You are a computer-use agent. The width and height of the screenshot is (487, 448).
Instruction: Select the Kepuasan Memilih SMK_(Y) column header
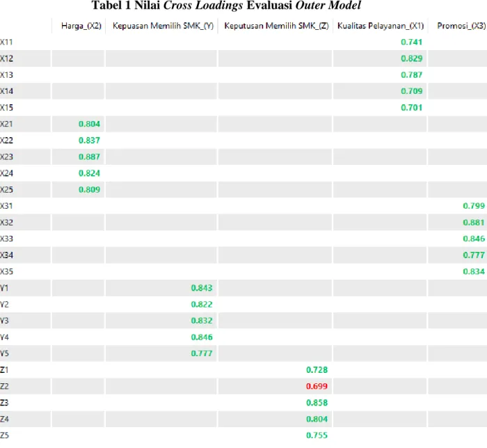163,26
